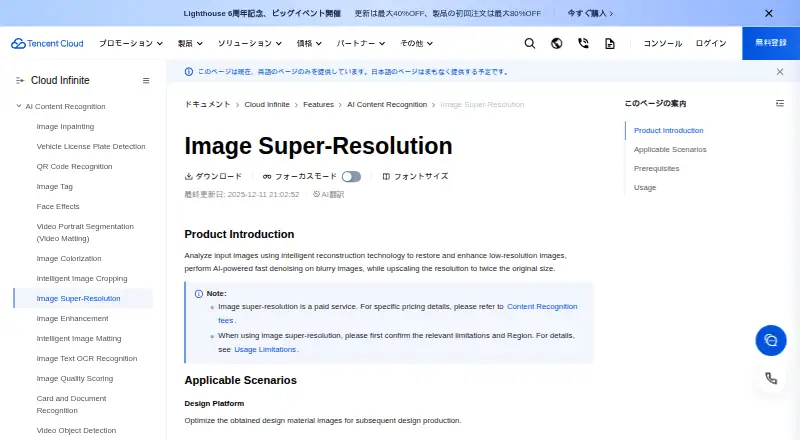Dismiss the Japanese page notice
800x440 pixels.
coord(780,72)
